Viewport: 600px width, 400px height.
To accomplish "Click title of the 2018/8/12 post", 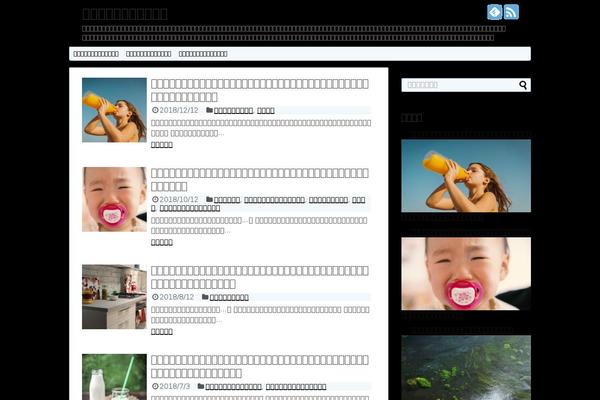I will (x=259, y=277).
